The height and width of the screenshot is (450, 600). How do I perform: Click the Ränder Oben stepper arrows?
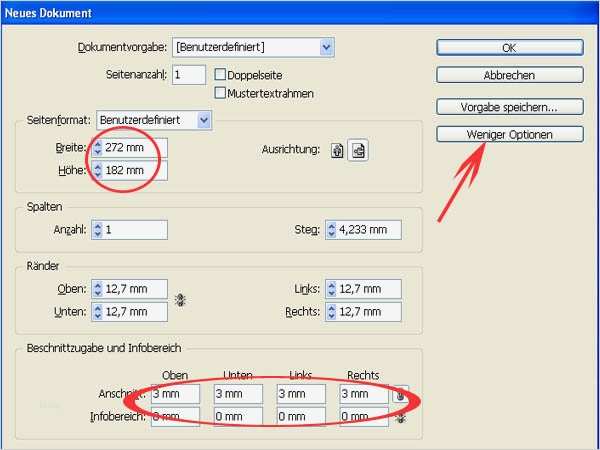point(98,289)
